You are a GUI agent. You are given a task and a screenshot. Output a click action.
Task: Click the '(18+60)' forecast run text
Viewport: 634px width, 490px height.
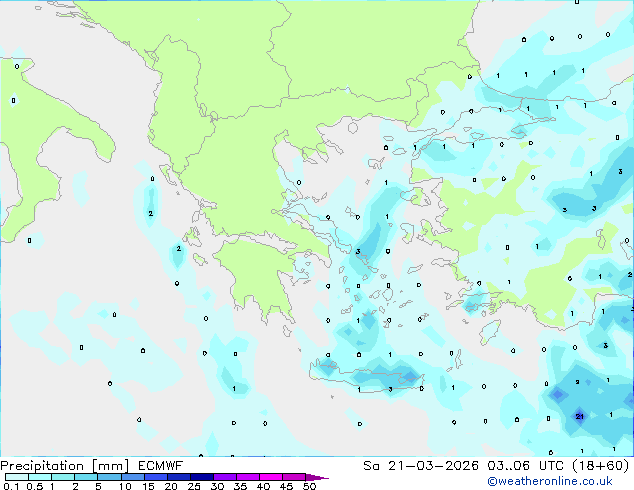coord(601,466)
